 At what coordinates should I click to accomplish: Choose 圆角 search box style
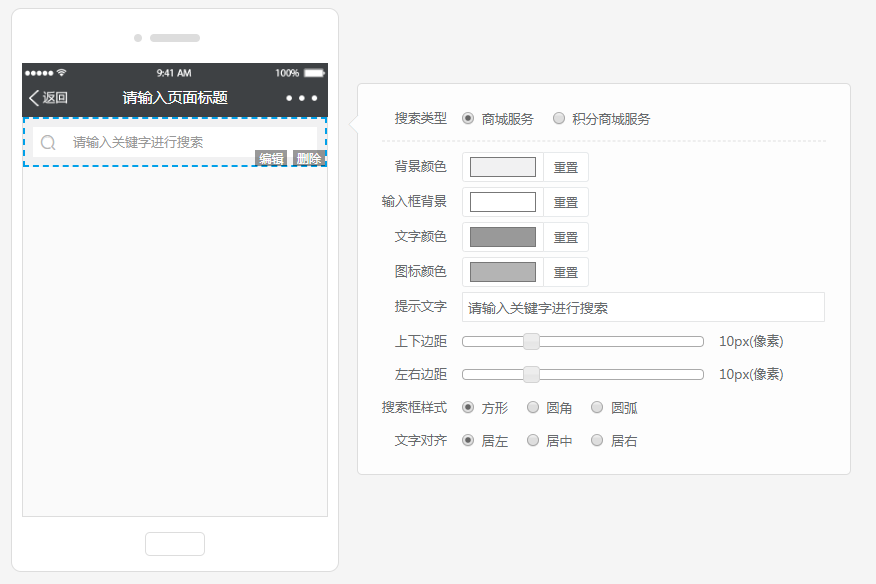533,408
